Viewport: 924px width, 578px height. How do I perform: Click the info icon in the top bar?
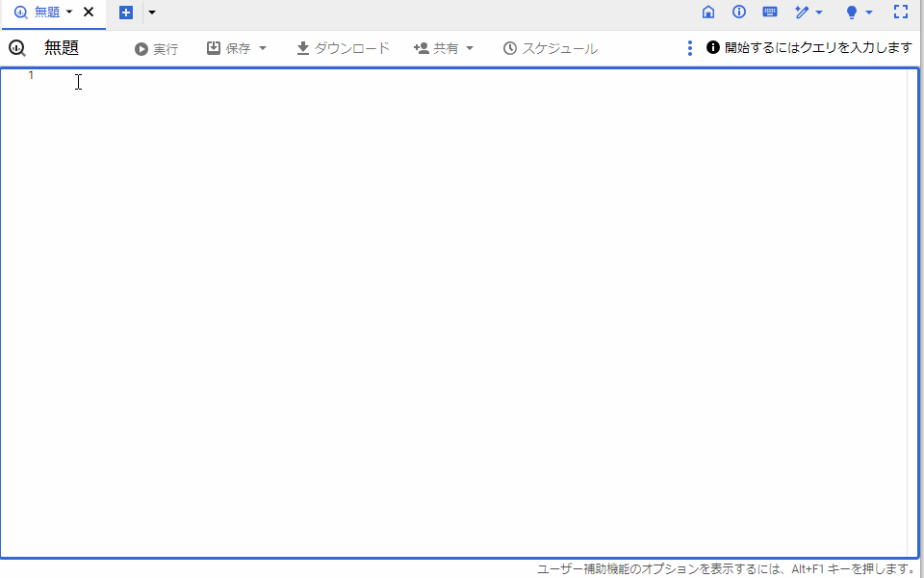pos(738,13)
